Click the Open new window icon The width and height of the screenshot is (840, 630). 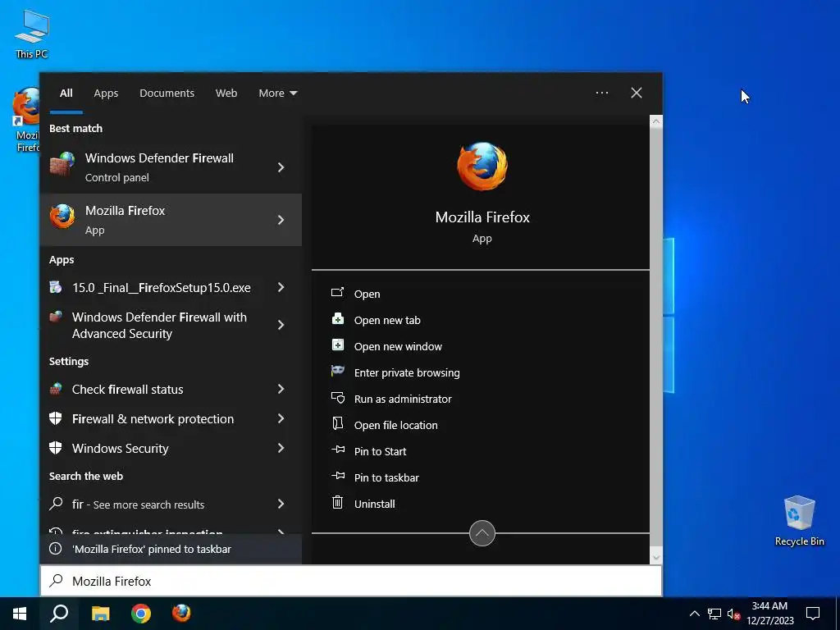pyautogui.click(x=337, y=345)
